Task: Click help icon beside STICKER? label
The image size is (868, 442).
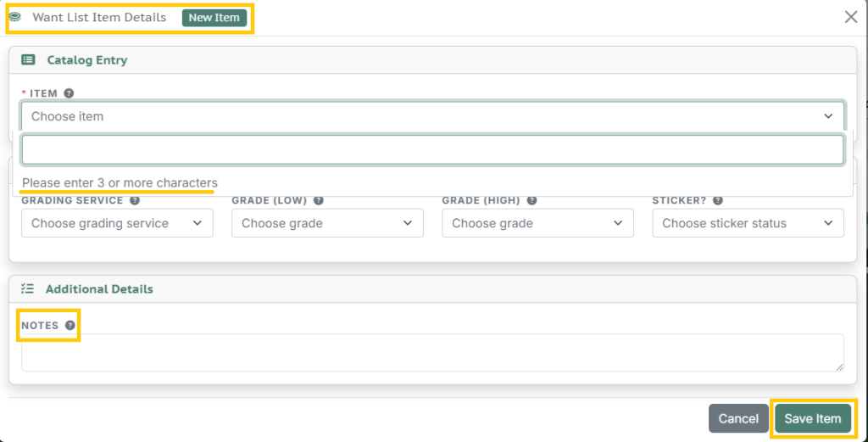Action: point(717,200)
